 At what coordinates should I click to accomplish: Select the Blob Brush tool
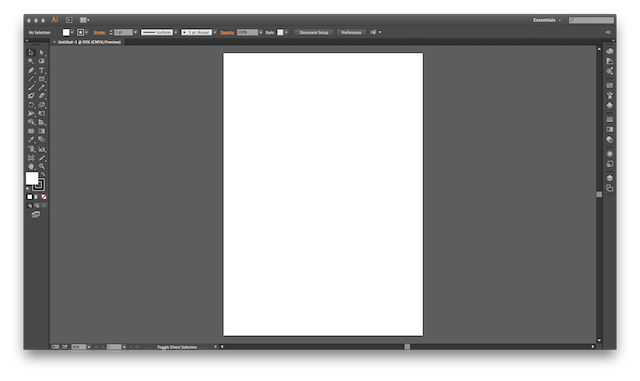pyautogui.click(x=31, y=96)
